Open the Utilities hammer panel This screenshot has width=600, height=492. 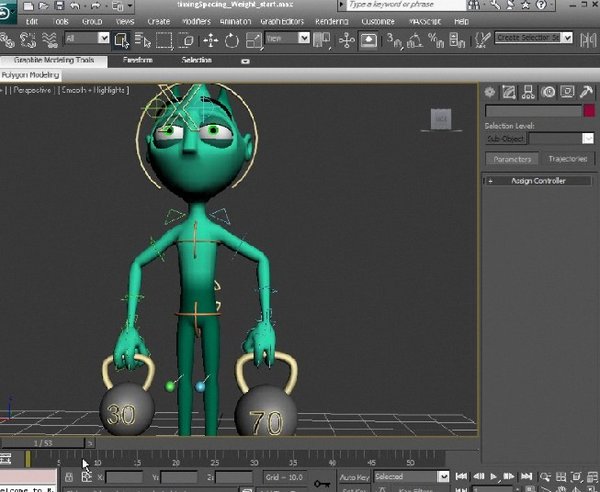pos(586,92)
